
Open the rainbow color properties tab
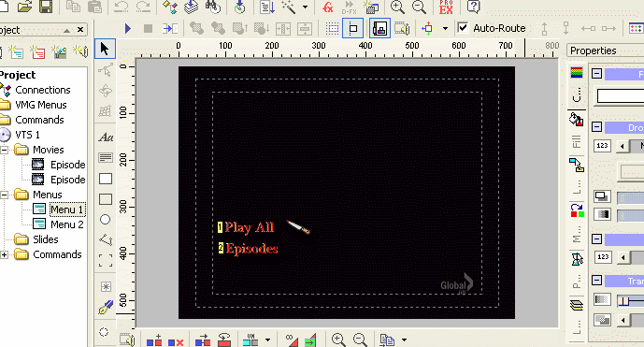pos(577,73)
